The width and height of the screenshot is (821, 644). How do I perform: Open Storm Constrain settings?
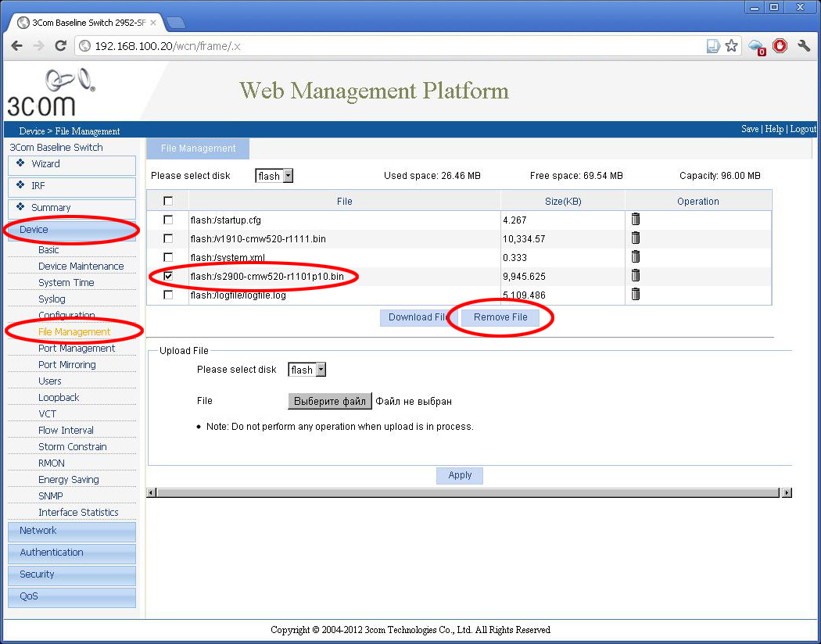tap(72, 447)
